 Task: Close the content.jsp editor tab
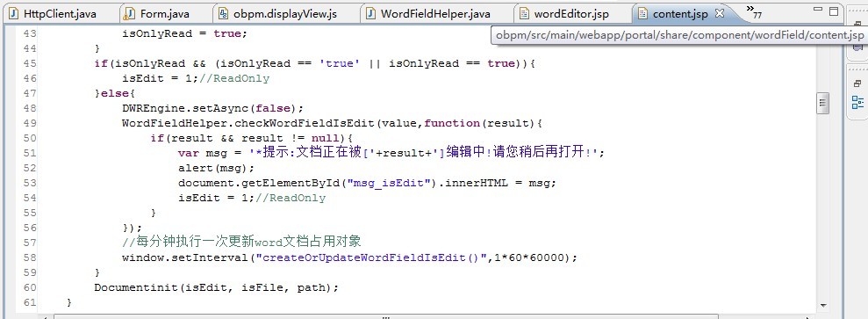[720, 14]
